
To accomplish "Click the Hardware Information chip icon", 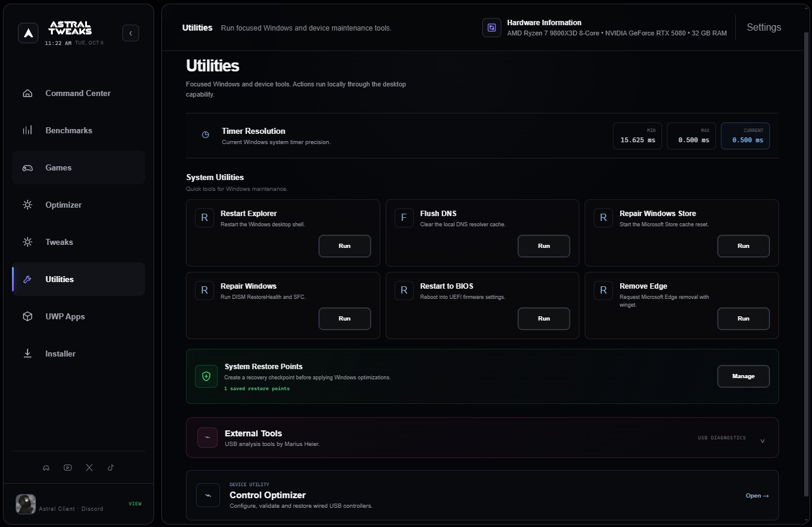I will [x=492, y=28].
